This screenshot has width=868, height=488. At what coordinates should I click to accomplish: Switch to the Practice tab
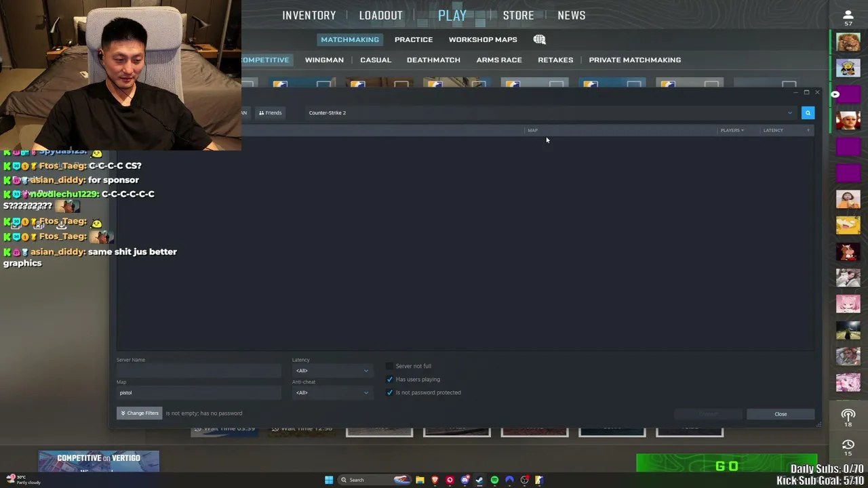tap(414, 39)
